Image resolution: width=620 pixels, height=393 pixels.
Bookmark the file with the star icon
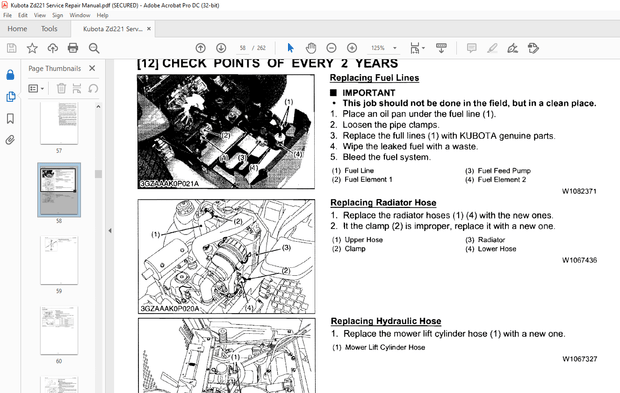click(x=32, y=48)
